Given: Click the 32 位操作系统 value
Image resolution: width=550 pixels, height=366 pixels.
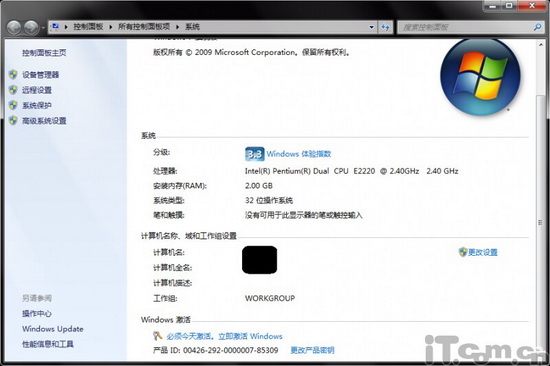Looking at the screenshot, I should point(269,200).
